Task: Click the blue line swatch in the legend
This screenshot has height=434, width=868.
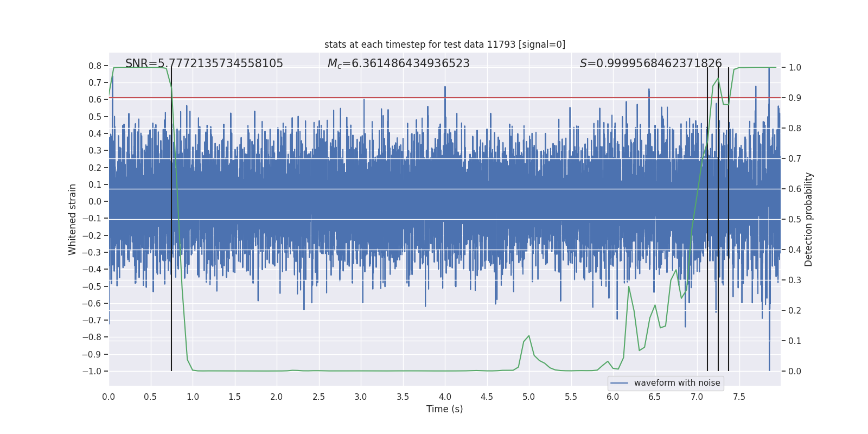Action: coord(620,383)
